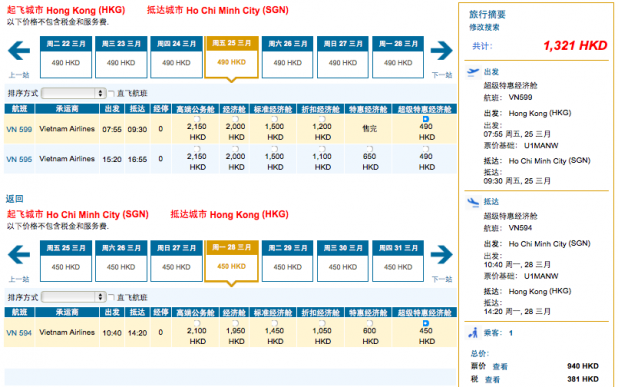This screenshot has width=618, height=387.
Task: Click the return next-dates right arrow
Action: (x=441, y=255)
